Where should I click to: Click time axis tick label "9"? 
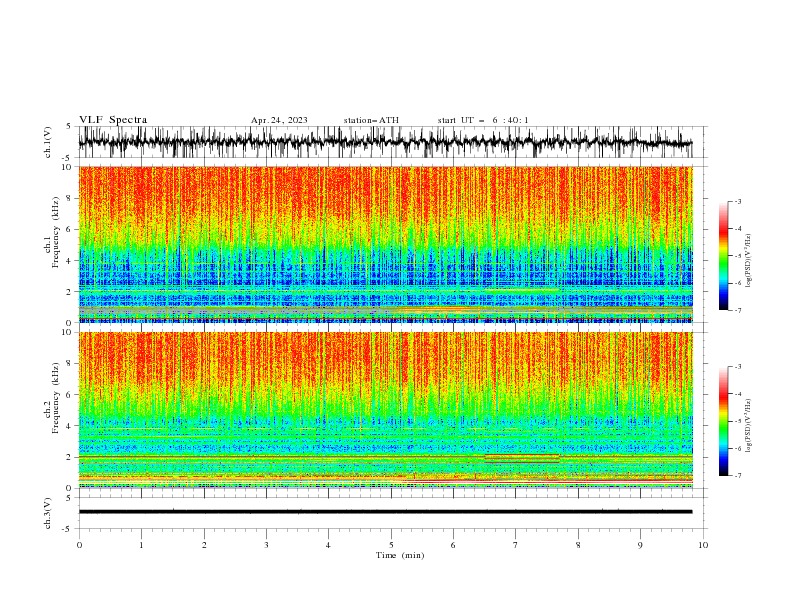tap(640, 545)
